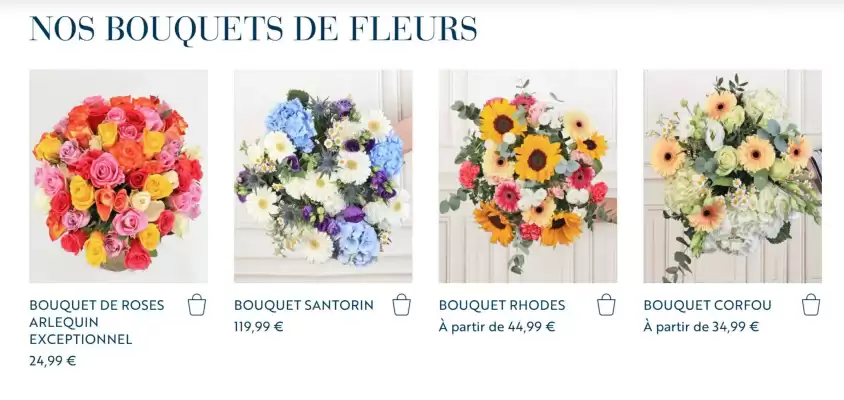This screenshot has width=844, height=400.
Task: Click the shopping bag next to Bouquet Santorin
Action: 401,305
